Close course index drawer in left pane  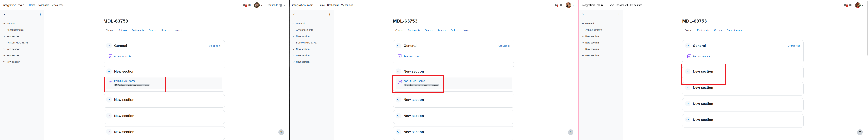[x=4, y=15]
